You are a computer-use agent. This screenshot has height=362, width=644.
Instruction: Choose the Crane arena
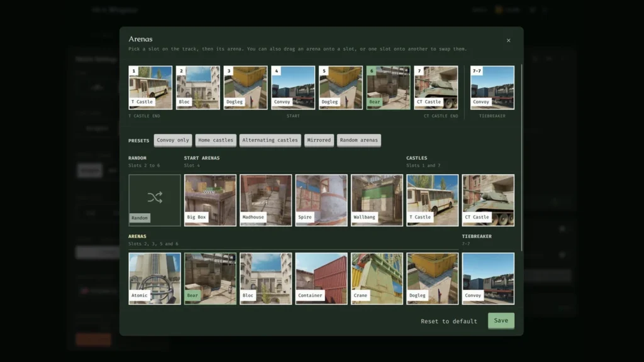tap(377, 278)
